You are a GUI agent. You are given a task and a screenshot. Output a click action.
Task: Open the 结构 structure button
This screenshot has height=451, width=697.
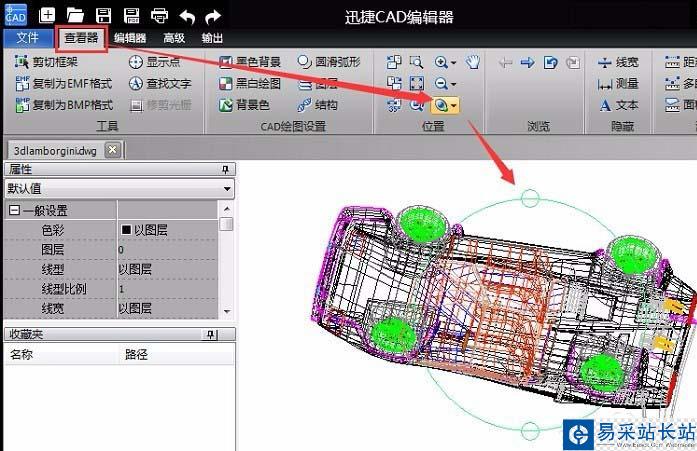[x=317, y=105]
